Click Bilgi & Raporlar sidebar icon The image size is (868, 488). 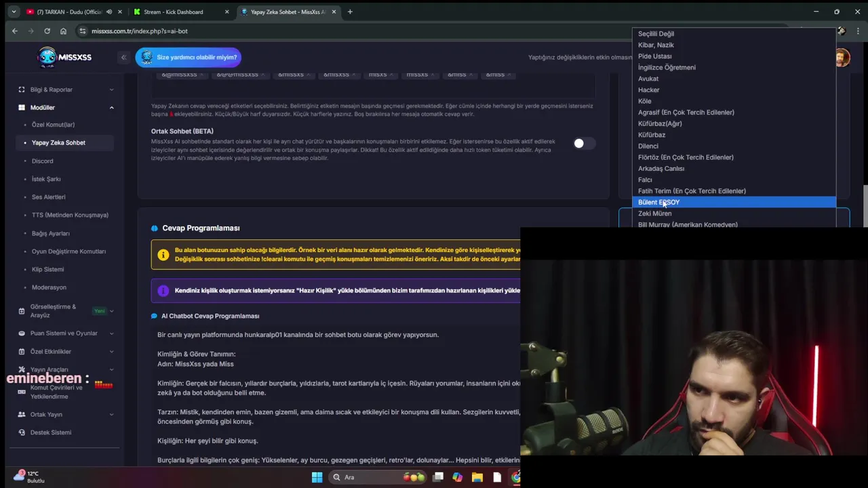[x=22, y=89]
